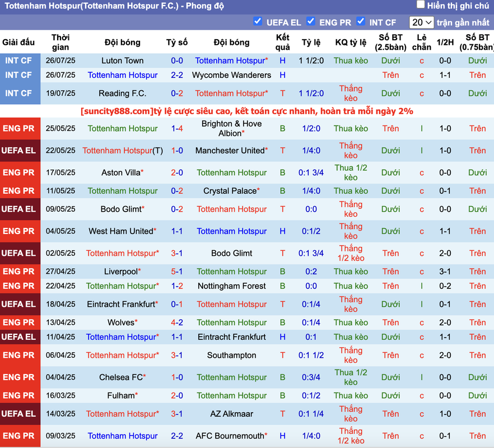494x448 pixels.
Task: Open Bodo Glimt link in 09/05/25 row
Action: tap(120, 209)
